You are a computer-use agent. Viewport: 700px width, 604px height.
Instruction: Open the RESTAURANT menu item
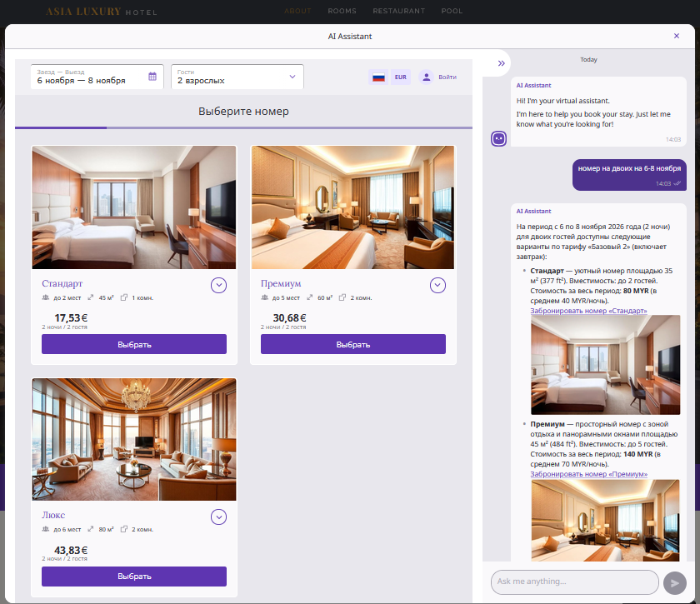pyautogui.click(x=398, y=11)
